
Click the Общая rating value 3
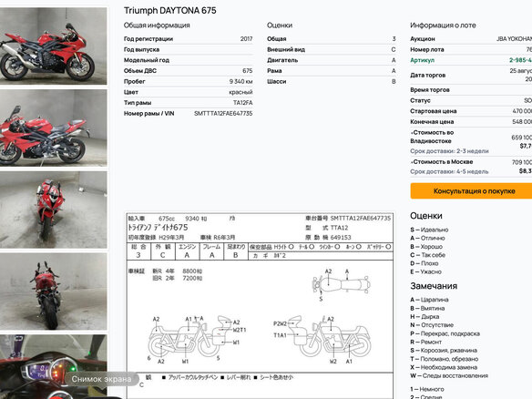click(394, 38)
